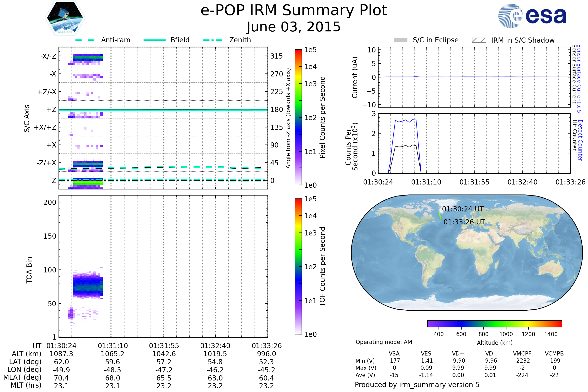Screen dimensions: 588x392
Task: Click the 01:30:24 UT map label
Action: point(463,209)
